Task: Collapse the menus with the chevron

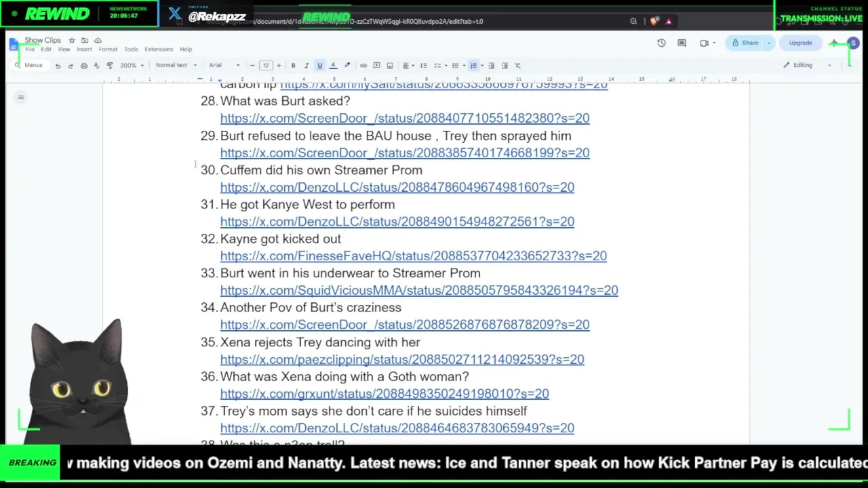Action: coord(848,66)
